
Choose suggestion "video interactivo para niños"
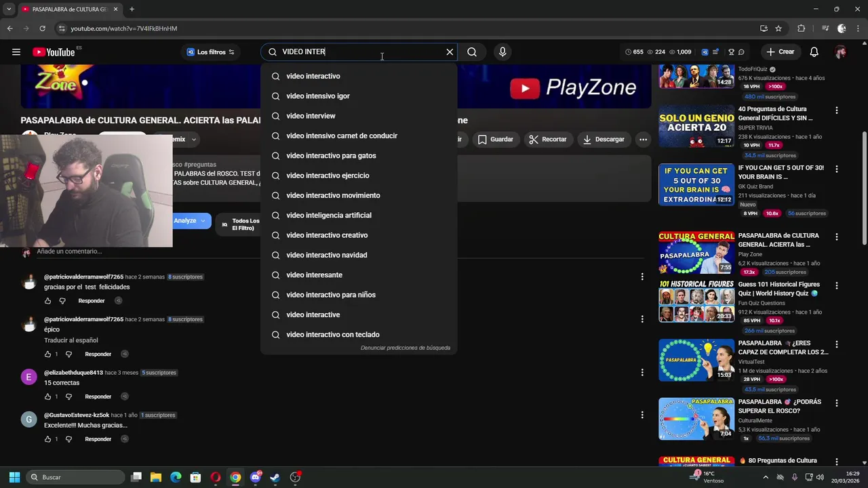pyautogui.click(x=359, y=295)
